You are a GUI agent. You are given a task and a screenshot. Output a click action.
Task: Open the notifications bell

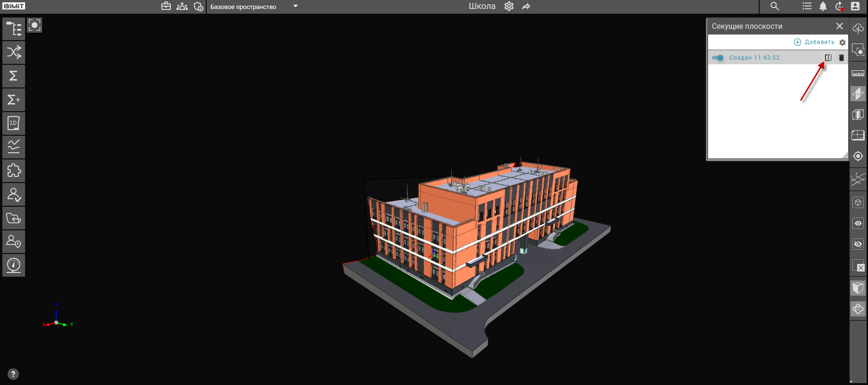coord(823,6)
